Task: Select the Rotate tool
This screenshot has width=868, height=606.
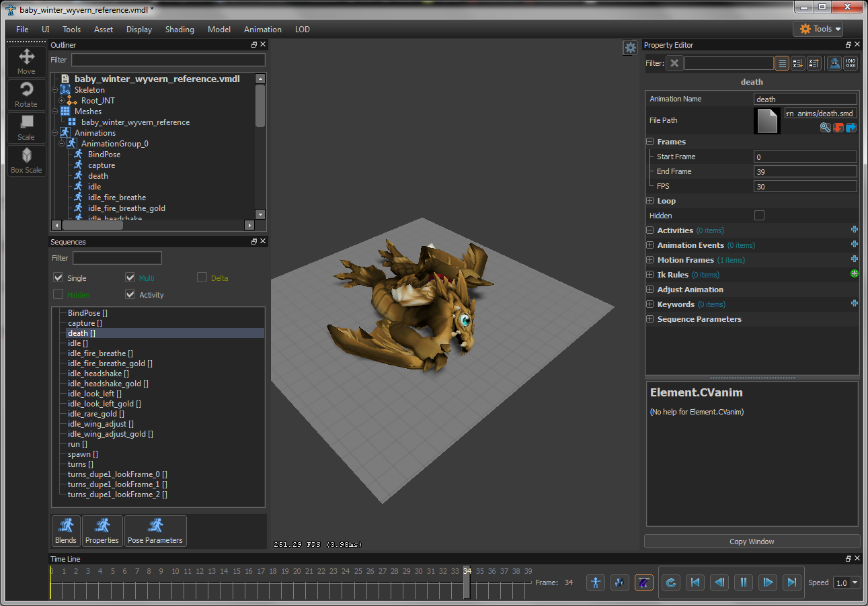Action: click(26, 94)
